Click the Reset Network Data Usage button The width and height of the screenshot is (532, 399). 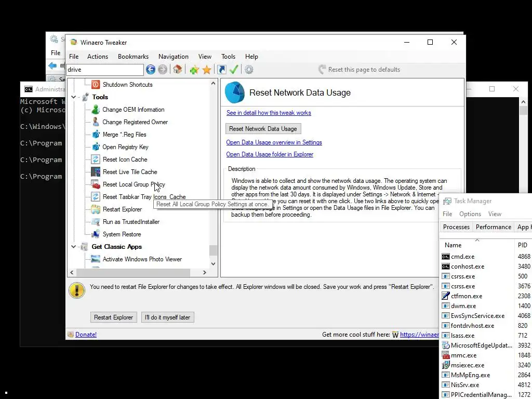263,129
